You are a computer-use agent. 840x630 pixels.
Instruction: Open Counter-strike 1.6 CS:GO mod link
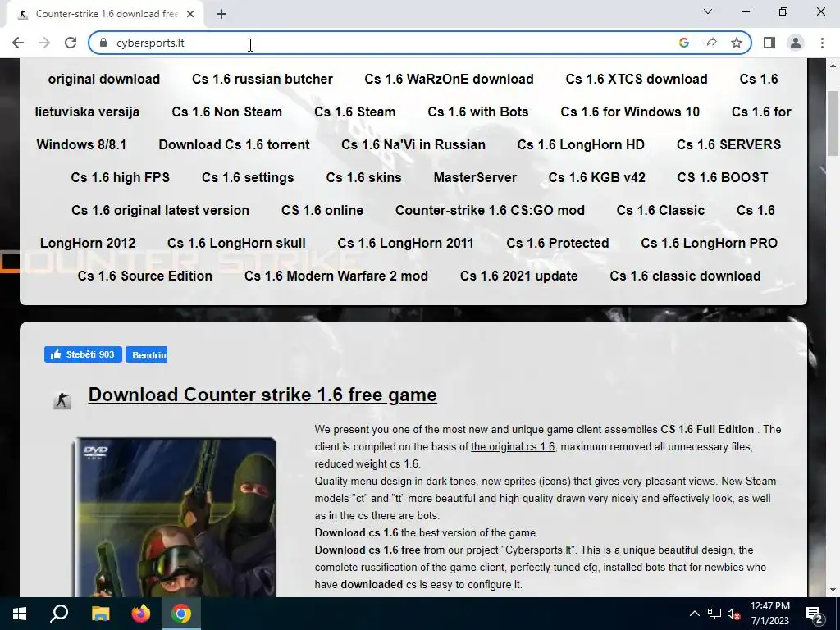tap(490, 210)
